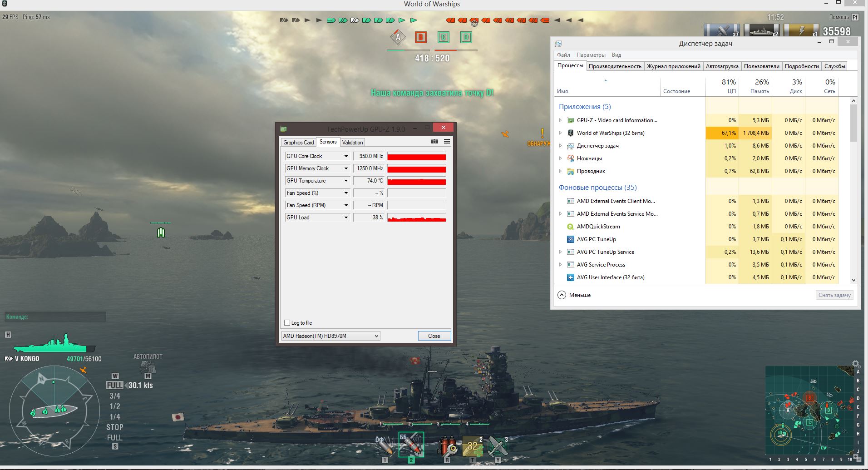868x470 pixels.
Task: Click the capture point C indicator
Action: point(444,37)
